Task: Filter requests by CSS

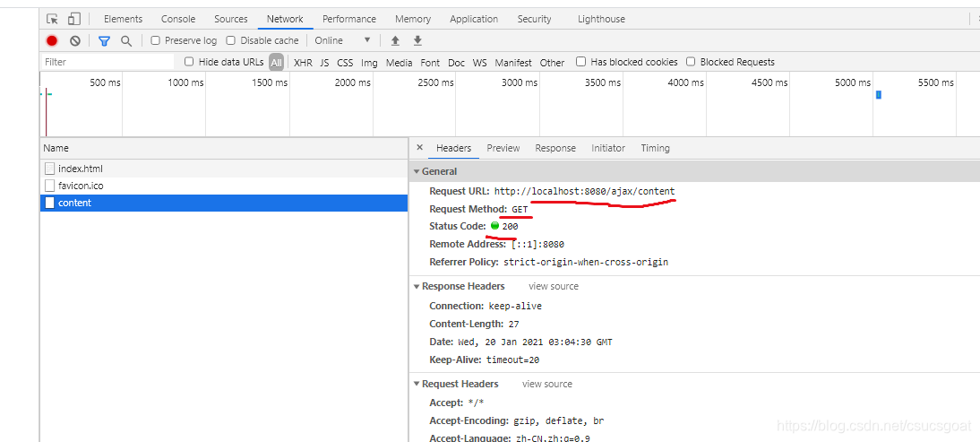Action: [345, 63]
